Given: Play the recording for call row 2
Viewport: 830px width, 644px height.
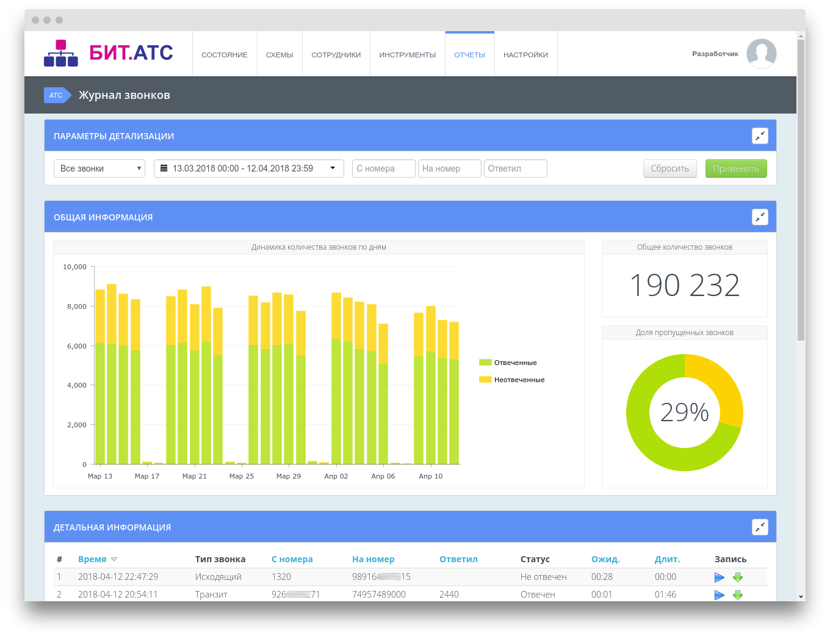Looking at the screenshot, I should click(720, 595).
